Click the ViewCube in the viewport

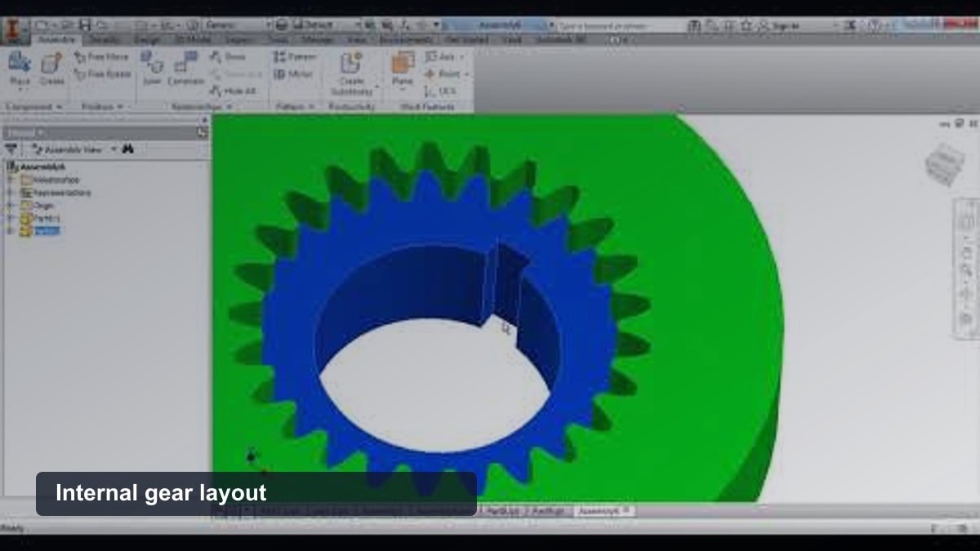[x=944, y=163]
